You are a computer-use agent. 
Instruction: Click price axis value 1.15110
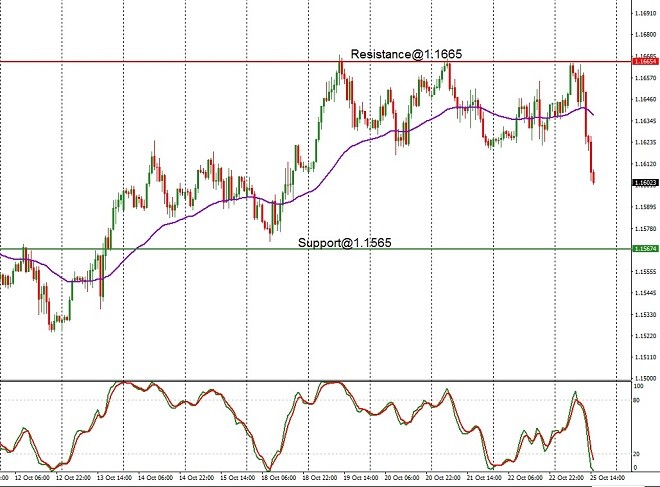tap(646, 357)
